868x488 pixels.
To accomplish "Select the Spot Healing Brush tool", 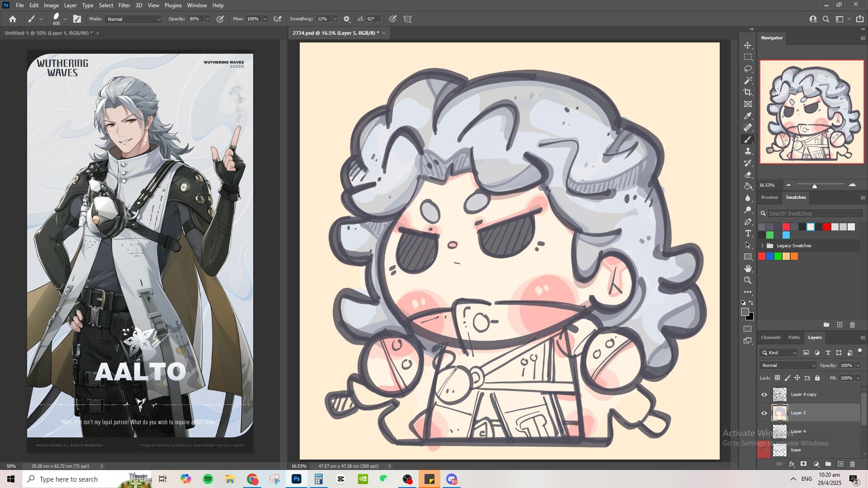I will pyautogui.click(x=748, y=128).
